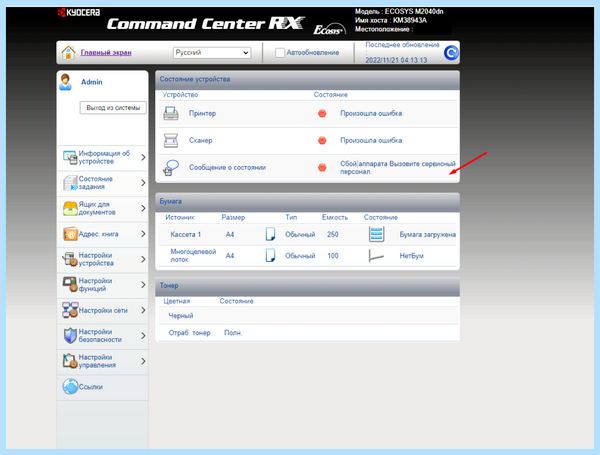Click the Сканер Произошла ошибка status text

coord(372,140)
